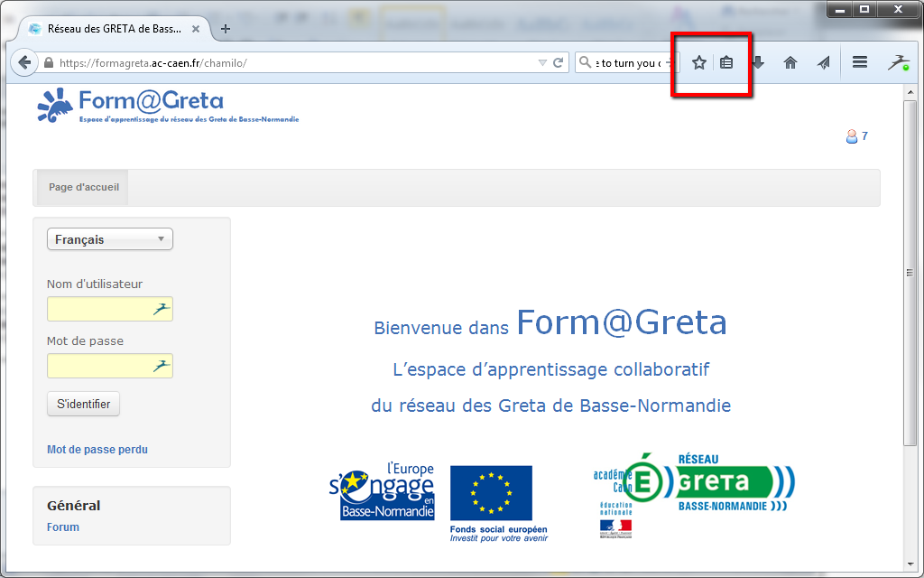
Task: Show bookmarks list icon
Action: (726, 62)
